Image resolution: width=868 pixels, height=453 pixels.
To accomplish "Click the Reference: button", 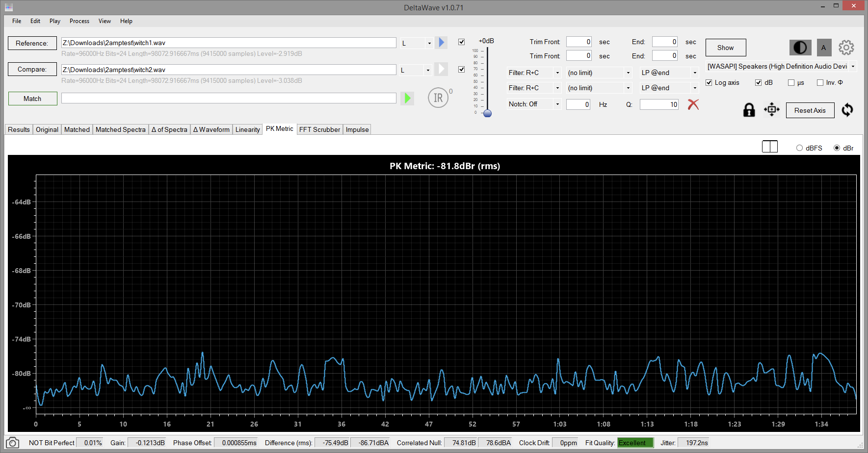I will click(32, 43).
